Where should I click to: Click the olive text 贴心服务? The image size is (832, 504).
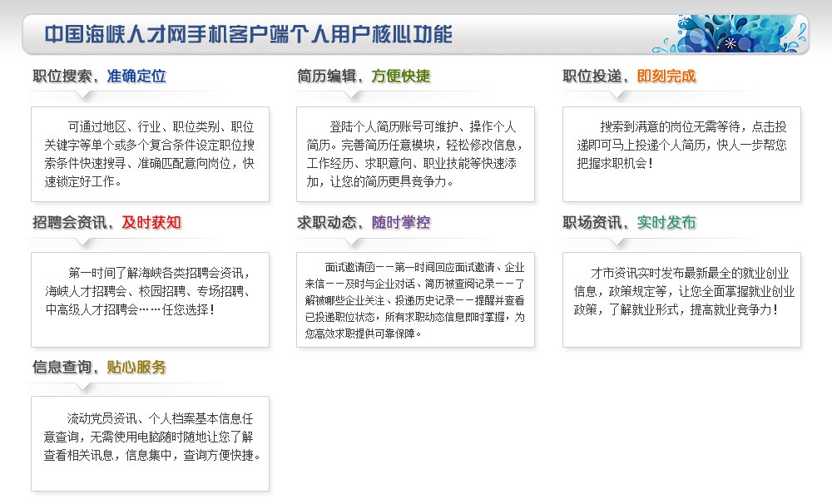click(136, 367)
